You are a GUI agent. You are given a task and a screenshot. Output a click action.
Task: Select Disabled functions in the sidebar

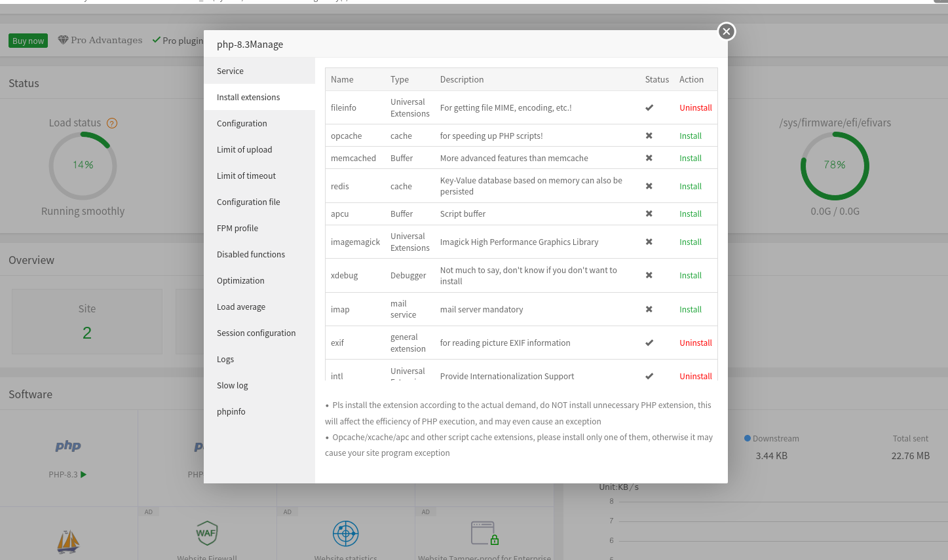(x=251, y=254)
